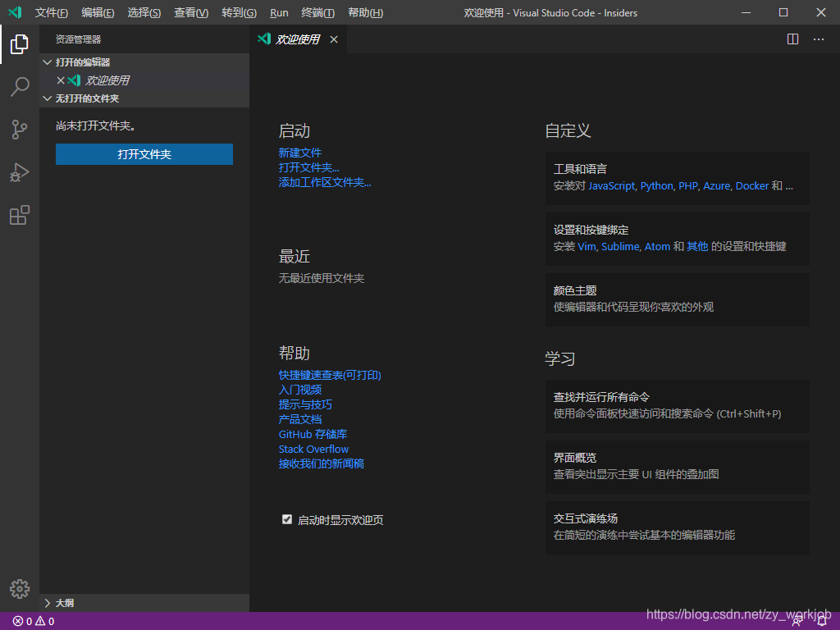Click the 其他 keymaps link
Viewport: 840px width, 630px height.
click(697, 246)
